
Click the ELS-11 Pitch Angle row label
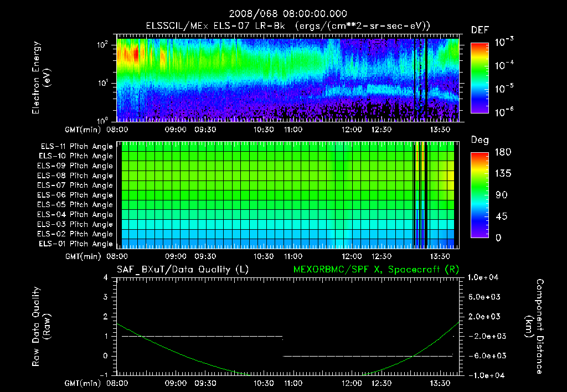[76, 147]
